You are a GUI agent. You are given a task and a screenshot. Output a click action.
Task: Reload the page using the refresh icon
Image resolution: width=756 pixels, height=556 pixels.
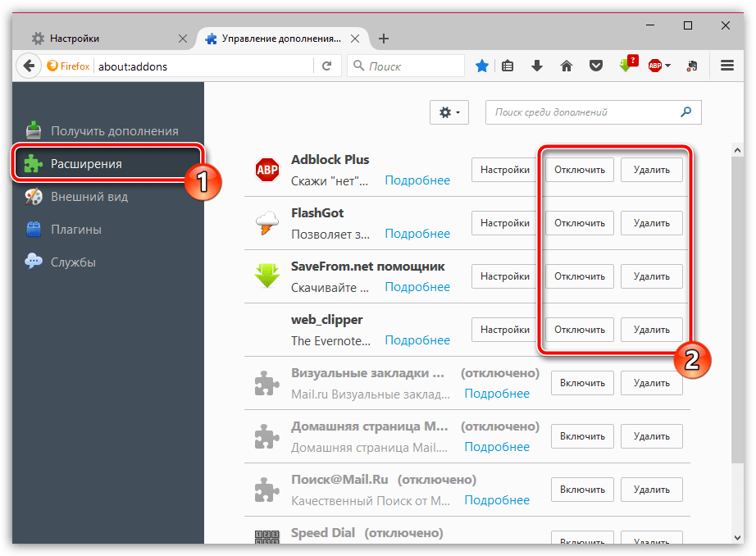tap(326, 66)
